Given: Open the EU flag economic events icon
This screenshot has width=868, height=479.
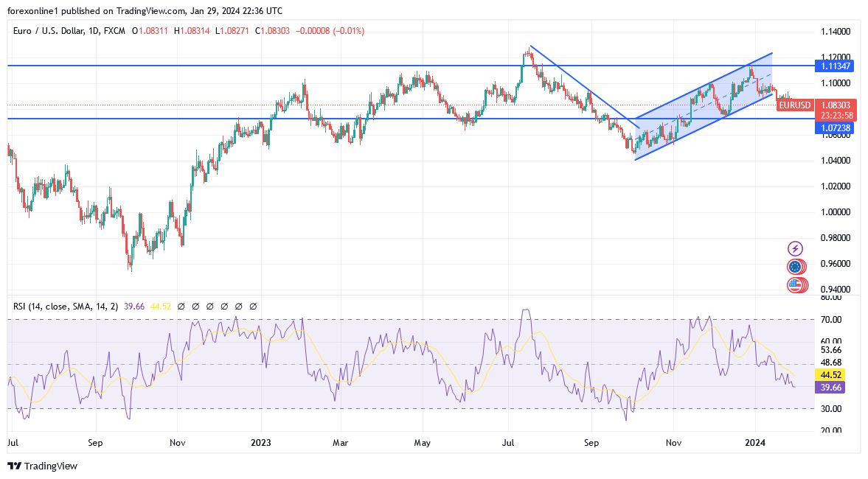Looking at the screenshot, I should tap(795, 268).
